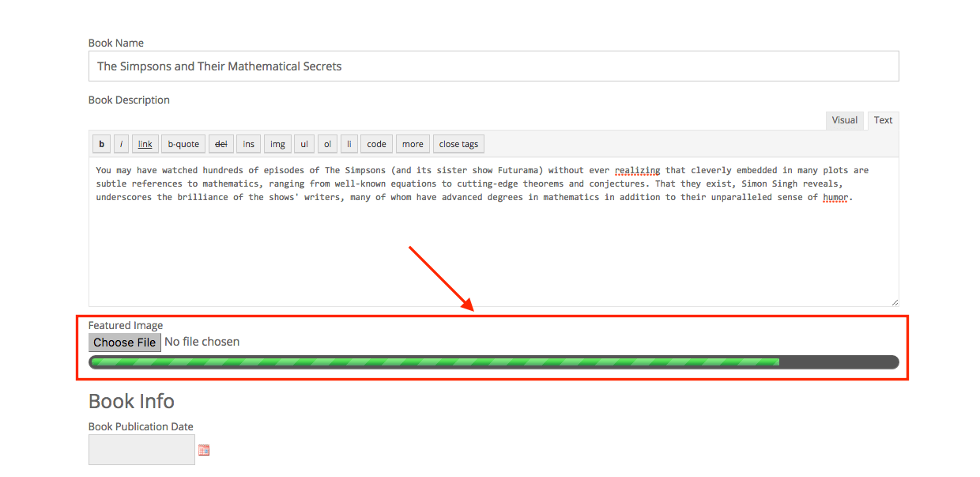The width and height of the screenshot is (980, 477).
Task: Click the close tags button
Action: click(x=458, y=144)
